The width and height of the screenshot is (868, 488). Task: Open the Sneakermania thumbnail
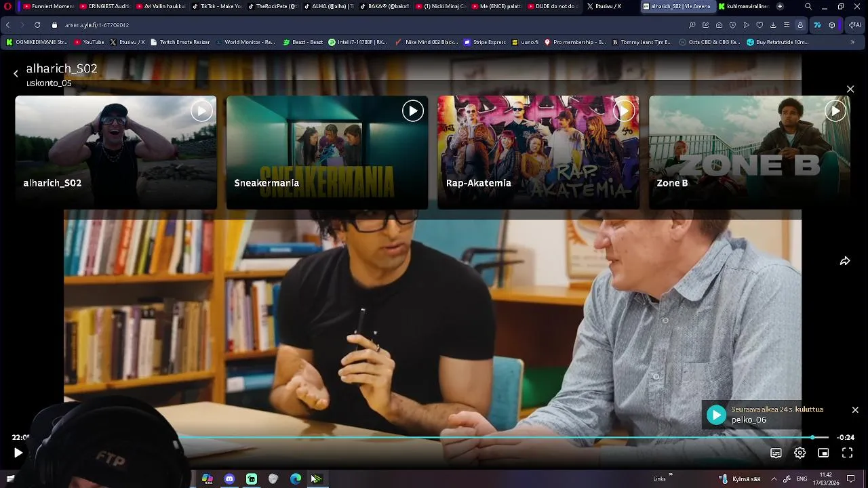[328, 152]
